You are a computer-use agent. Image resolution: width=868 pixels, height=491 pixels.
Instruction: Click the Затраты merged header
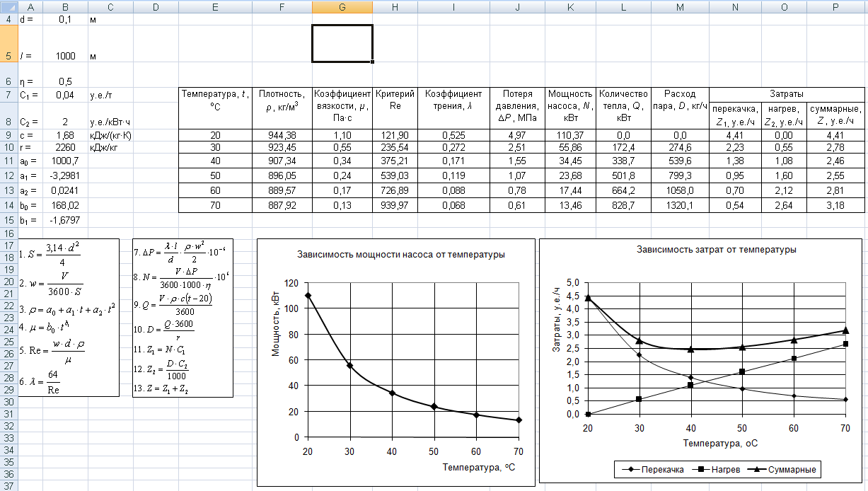click(786, 94)
